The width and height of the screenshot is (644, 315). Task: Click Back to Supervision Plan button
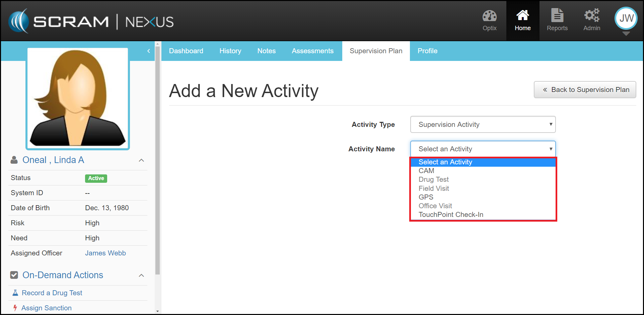(585, 90)
